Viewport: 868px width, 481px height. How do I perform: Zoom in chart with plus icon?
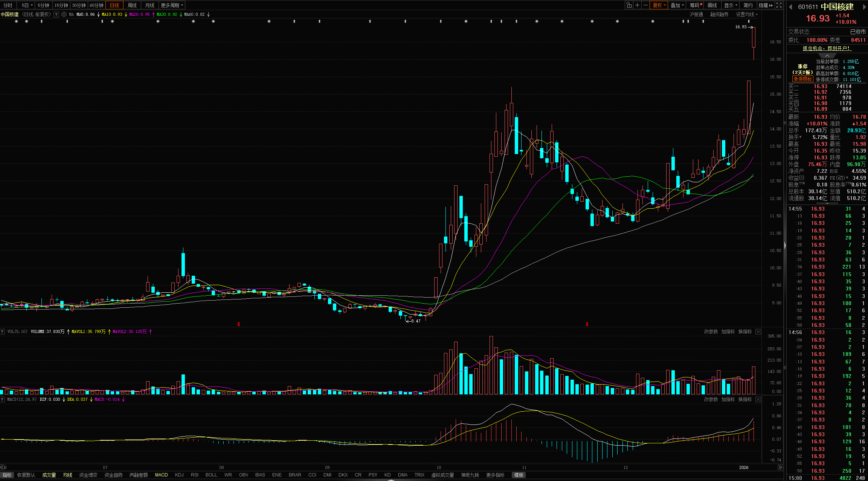tap(637, 5)
